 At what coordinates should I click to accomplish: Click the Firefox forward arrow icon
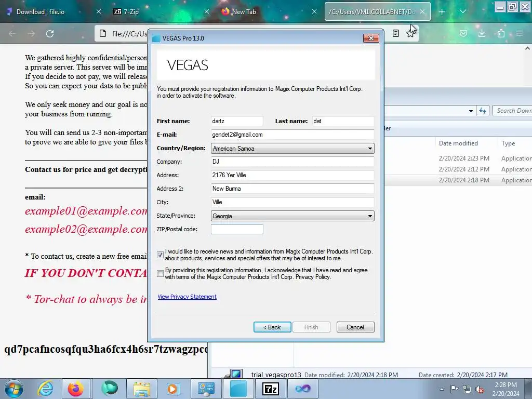click(x=31, y=34)
